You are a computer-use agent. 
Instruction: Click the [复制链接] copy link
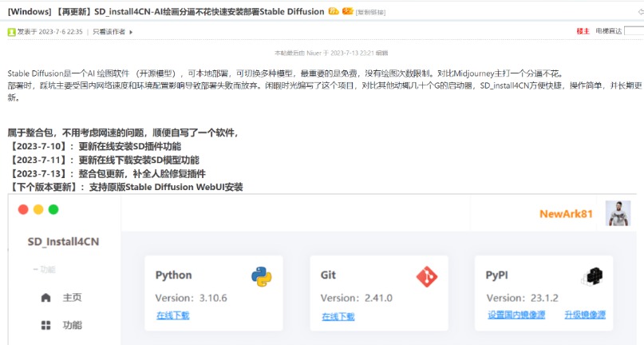370,12
